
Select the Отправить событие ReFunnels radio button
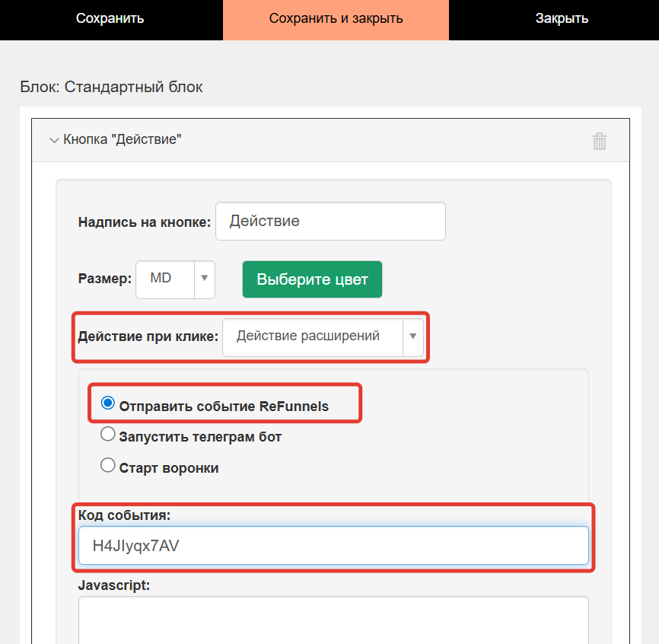108,403
